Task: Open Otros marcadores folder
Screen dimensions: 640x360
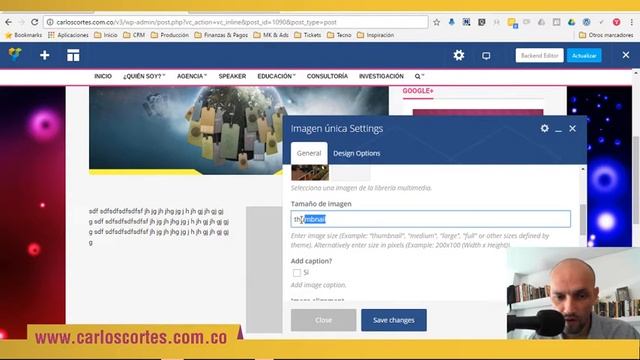Action: pos(607,35)
